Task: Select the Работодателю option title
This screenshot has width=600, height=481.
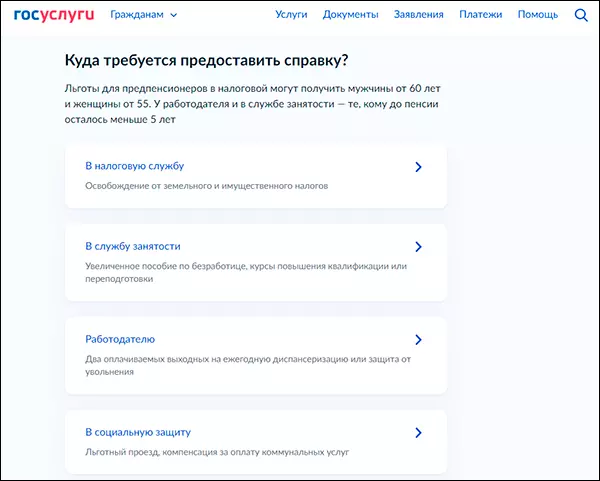Action: [120, 339]
